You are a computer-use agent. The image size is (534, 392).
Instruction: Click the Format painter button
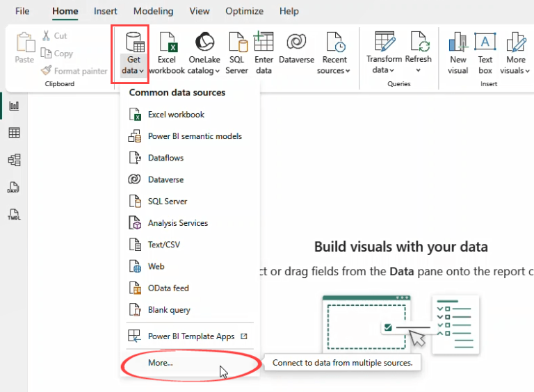pyautogui.click(x=74, y=71)
